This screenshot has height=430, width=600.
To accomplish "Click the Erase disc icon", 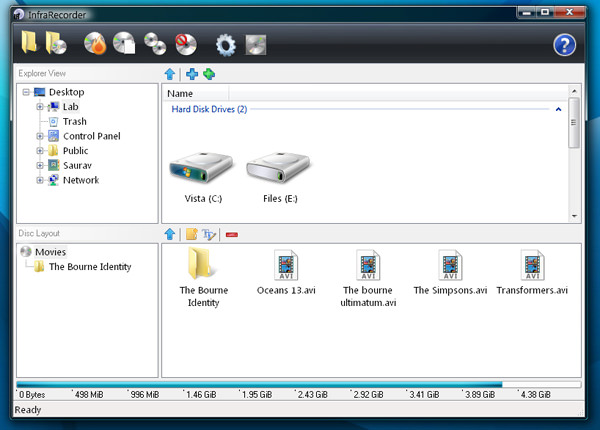I will point(185,43).
